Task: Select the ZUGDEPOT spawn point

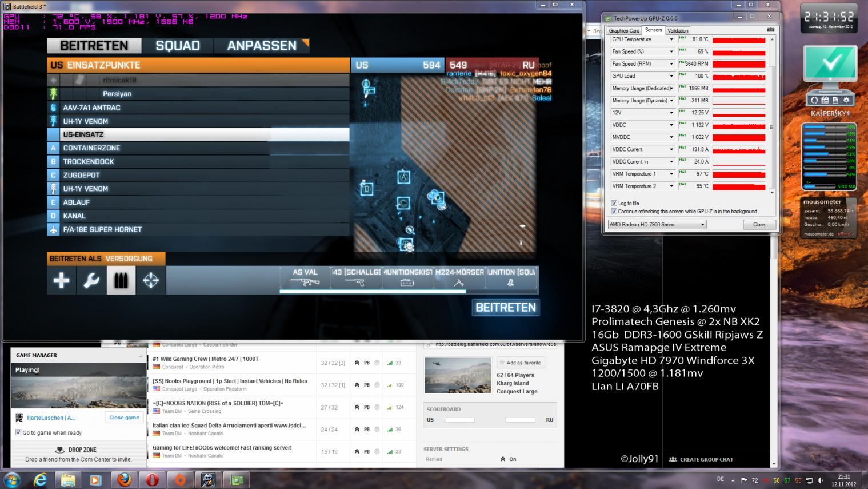Action: tap(198, 175)
